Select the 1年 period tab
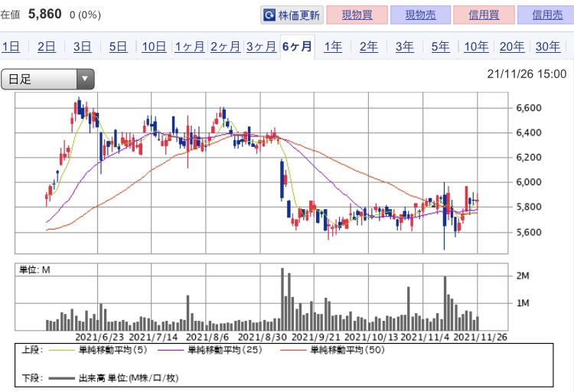Viewport: 574px width, 392px height. [x=333, y=47]
